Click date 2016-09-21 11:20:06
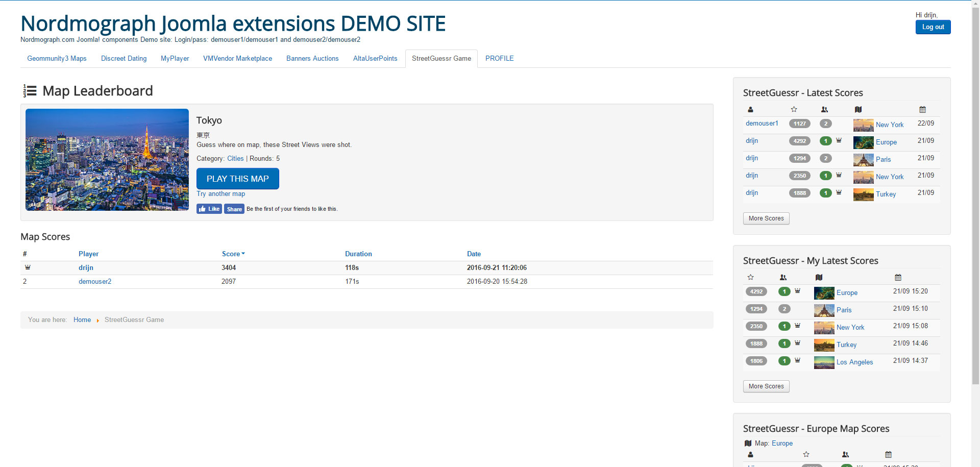Viewport: 980px width, 467px height. point(497,267)
